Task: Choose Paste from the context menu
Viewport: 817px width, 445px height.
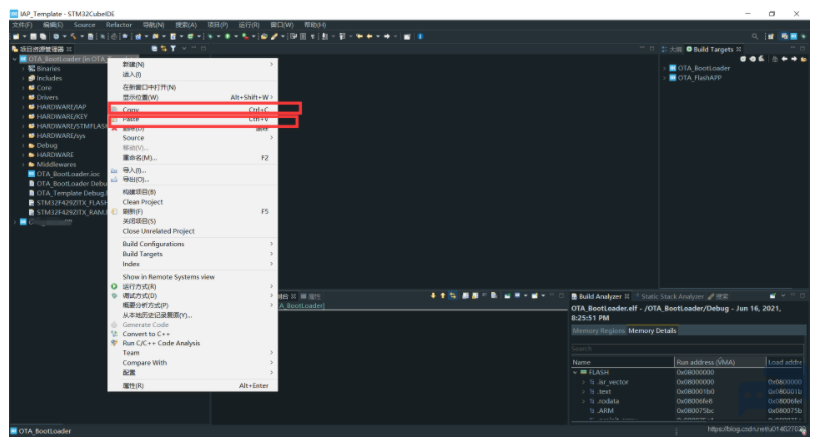Action: 193,119
